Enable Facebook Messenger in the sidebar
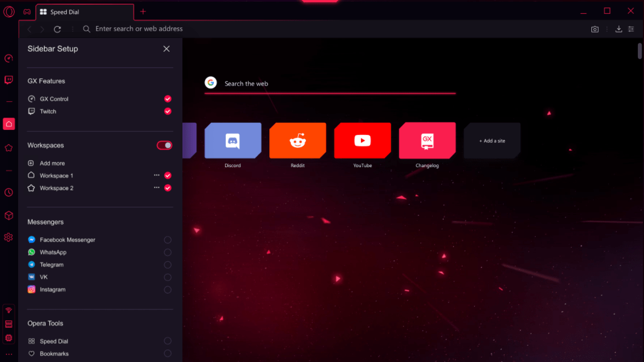644x362 pixels. tap(168, 240)
